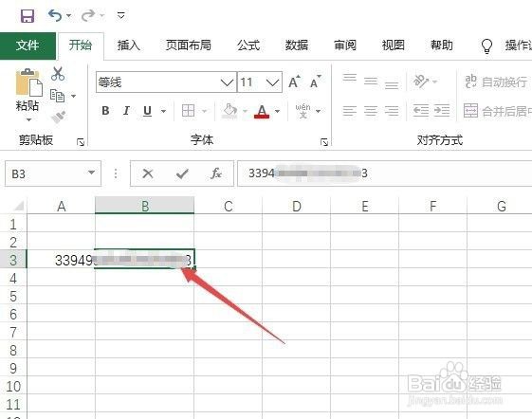The height and width of the screenshot is (419, 532).
Task: Click the Select All corner triangle
Action: pos(18,206)
